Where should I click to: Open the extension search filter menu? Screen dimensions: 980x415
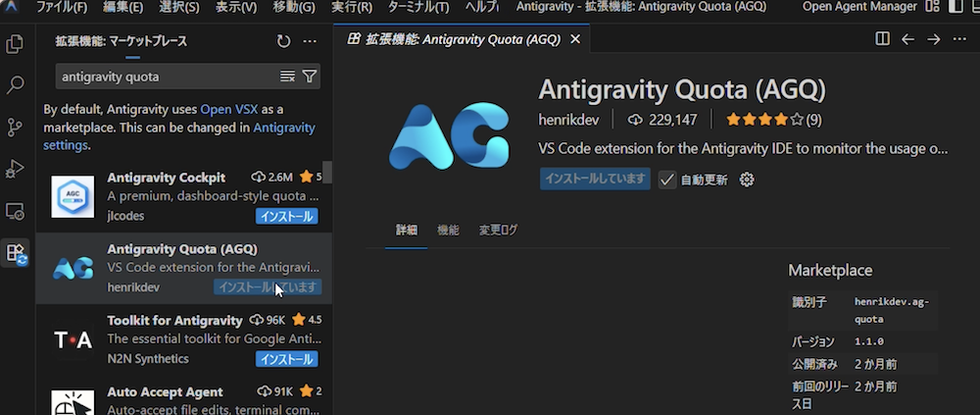(x=310, y=77)
